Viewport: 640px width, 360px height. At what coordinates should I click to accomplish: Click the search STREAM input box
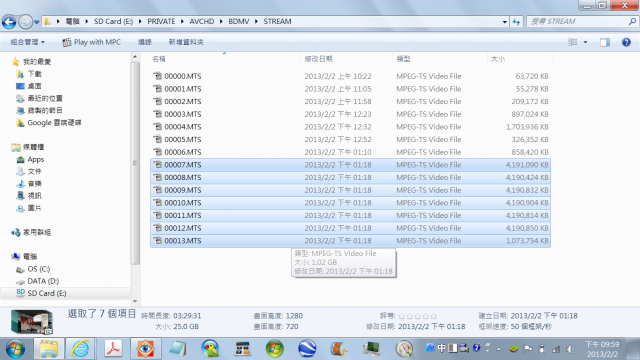pos(578,22)
